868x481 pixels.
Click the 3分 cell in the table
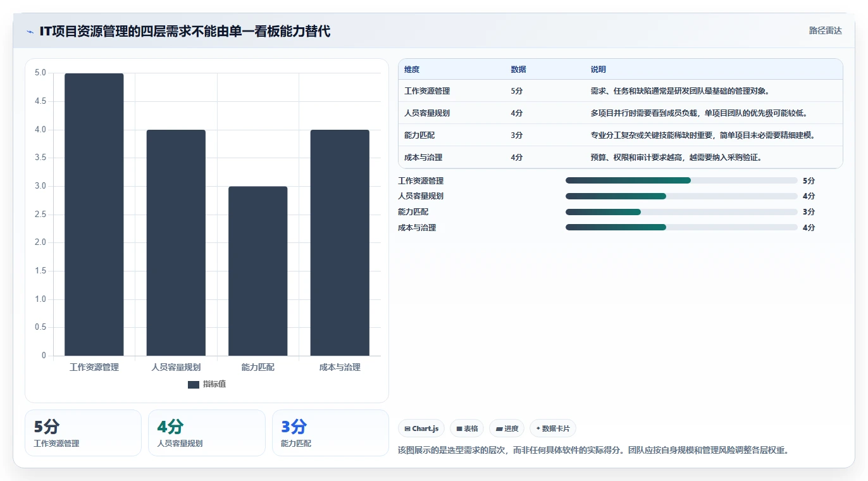(x=517, y=135)
